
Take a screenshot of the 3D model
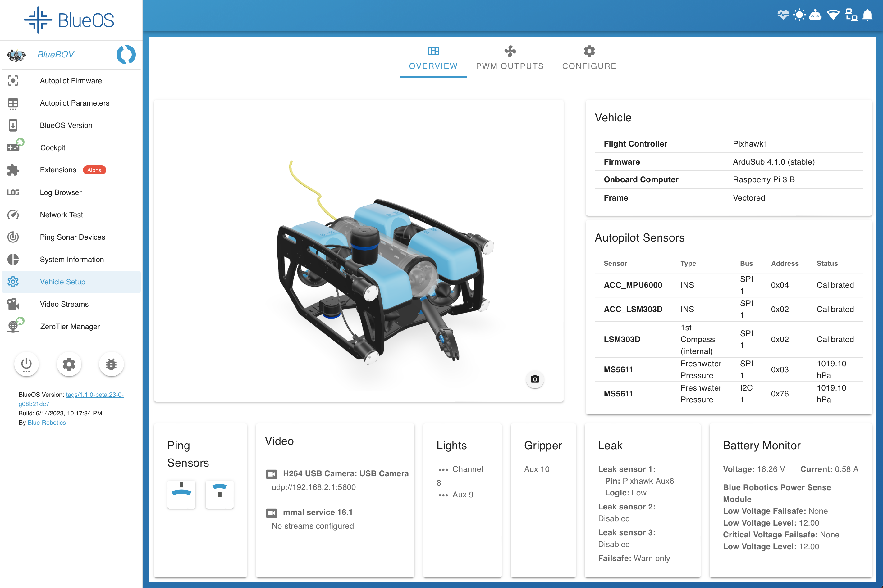pos(535,379)
